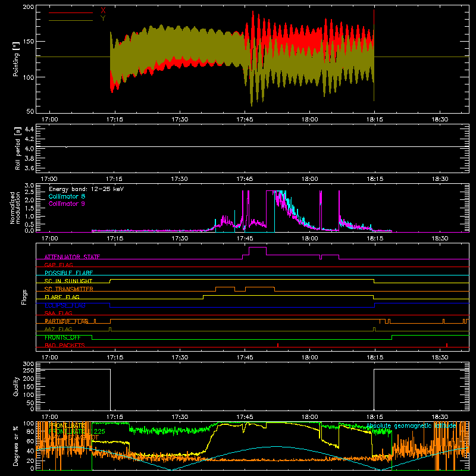Select the SAA_FLAG label
Image resolution: width=476 pixels, height=476 pixels.
coord(58,313)
